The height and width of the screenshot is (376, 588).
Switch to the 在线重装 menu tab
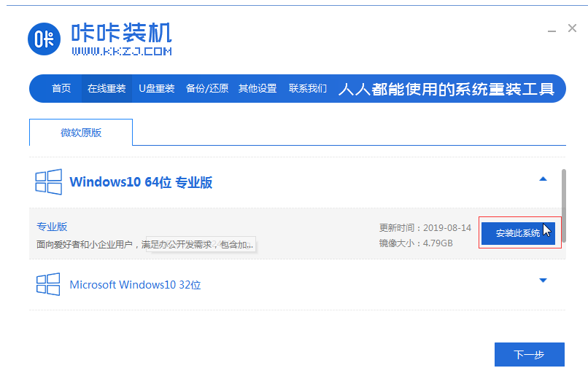[107, 88]
